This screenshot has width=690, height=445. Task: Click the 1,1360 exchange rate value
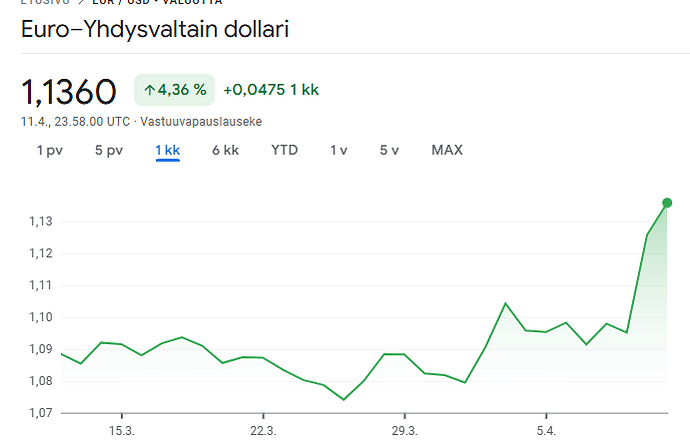[x=69, y=92]
